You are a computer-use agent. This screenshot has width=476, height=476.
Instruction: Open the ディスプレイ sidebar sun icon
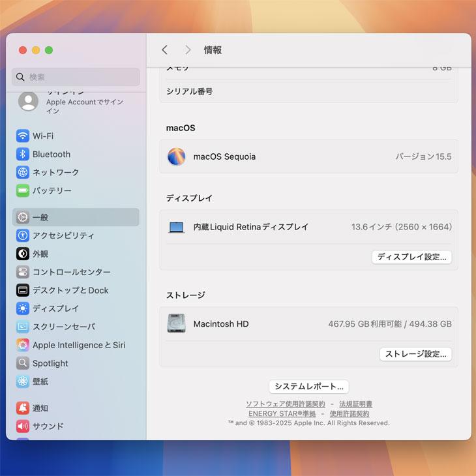[22, 308]
